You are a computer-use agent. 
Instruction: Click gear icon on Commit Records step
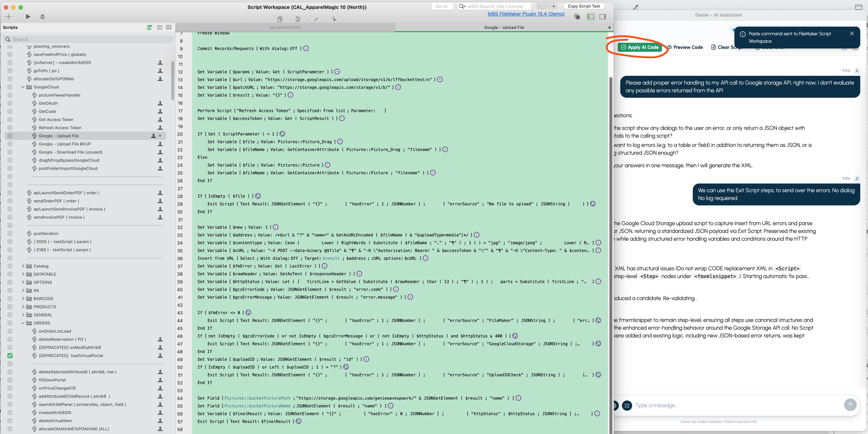click(x=306, y=49)
